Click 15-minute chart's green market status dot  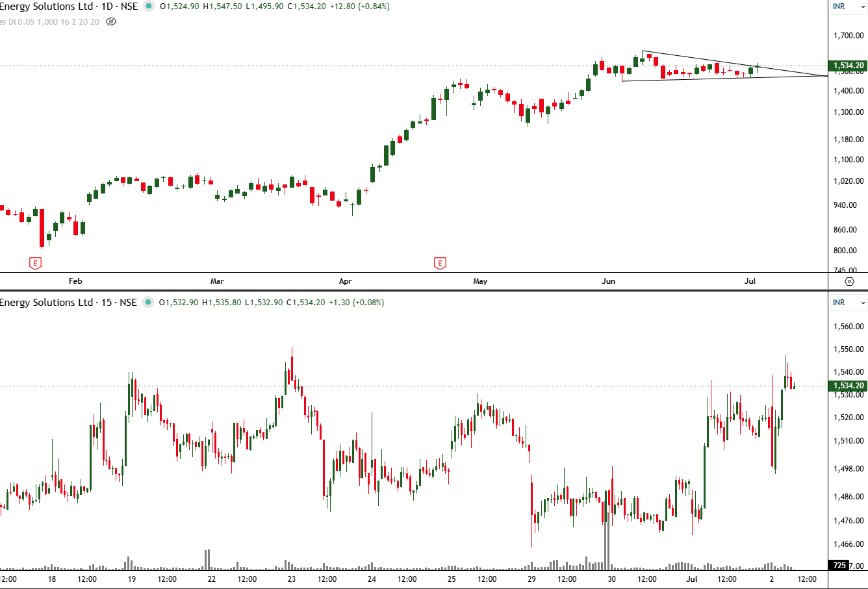coord(149,303)
